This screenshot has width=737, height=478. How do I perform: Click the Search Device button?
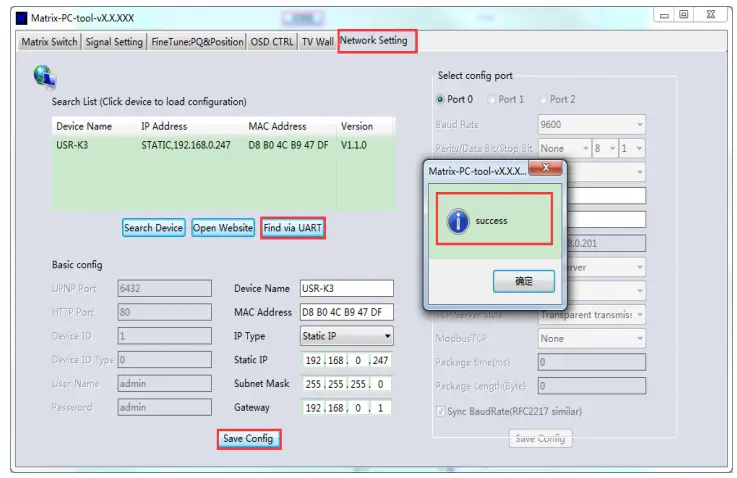(154, 228)
